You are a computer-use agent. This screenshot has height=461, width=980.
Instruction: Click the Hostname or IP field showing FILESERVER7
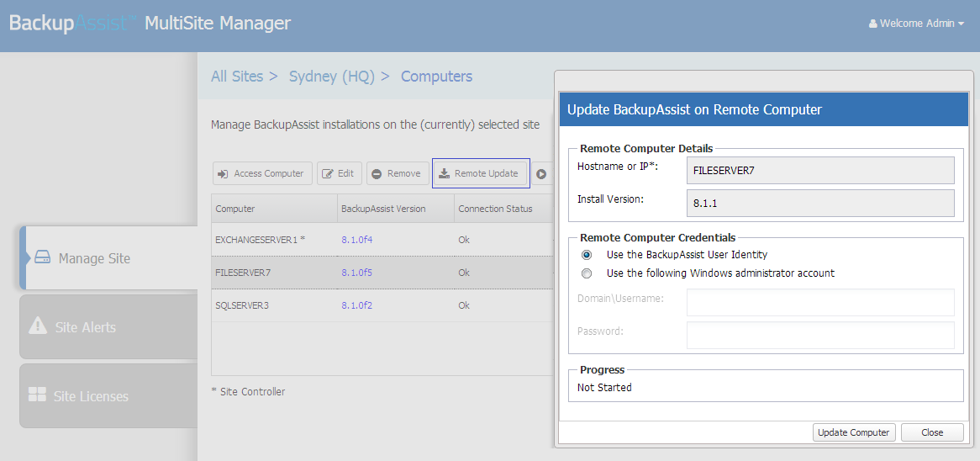pyautogui.click(x=820, y=170)
